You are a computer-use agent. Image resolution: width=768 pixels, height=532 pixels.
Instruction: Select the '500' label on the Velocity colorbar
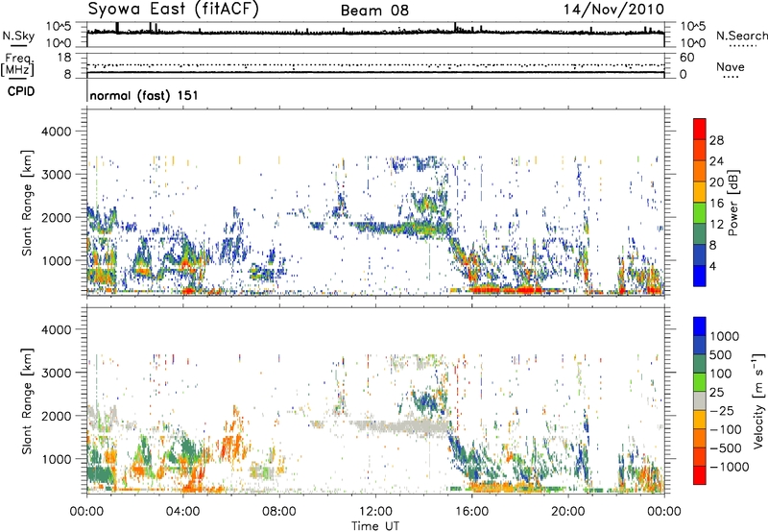(722, 355)
